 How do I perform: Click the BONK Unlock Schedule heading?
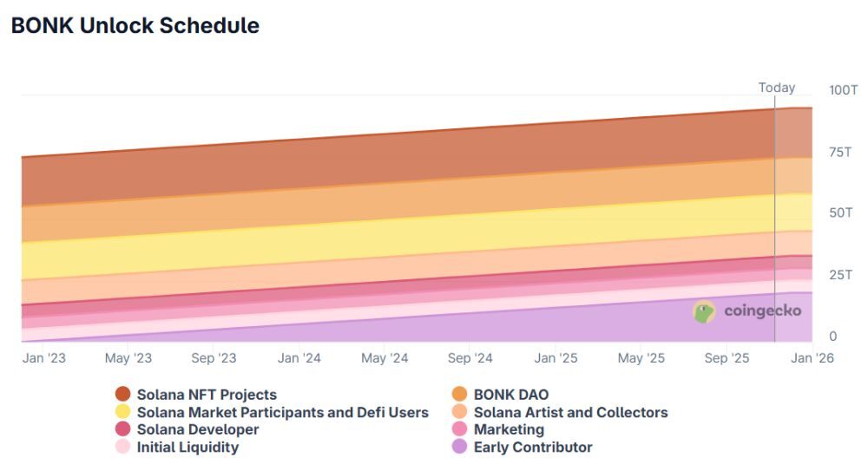(x=135, y=25)
